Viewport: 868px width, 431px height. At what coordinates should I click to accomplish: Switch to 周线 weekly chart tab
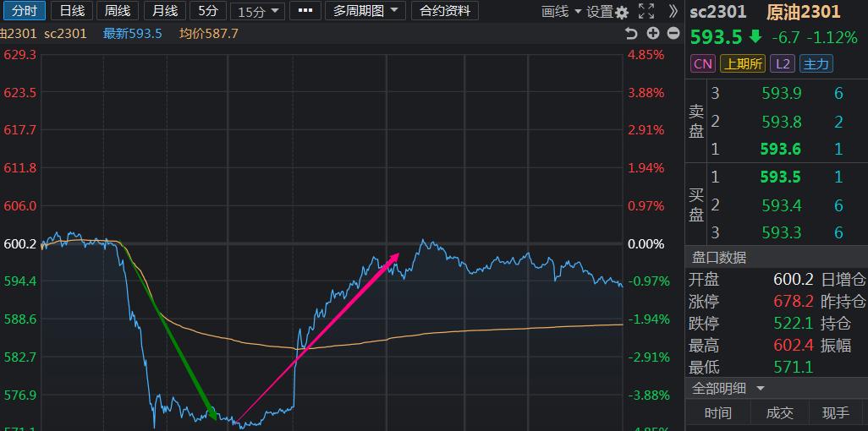[x=118, y=10]
